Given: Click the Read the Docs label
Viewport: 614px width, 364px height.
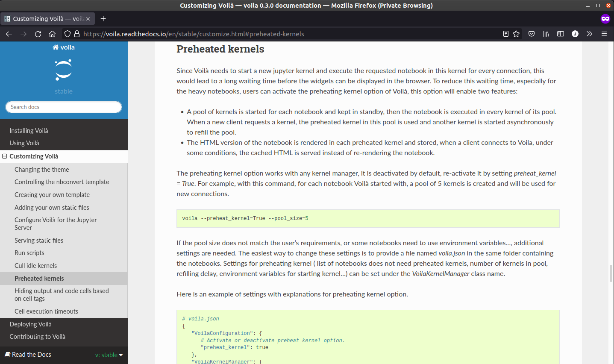Looking at the screenshot, I should tap(32, 354).
